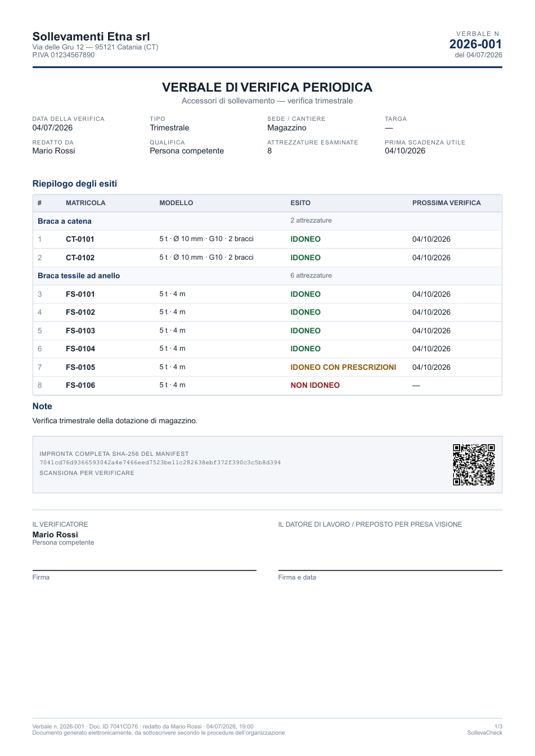Select matricola FS-0105
The image size is (535, 756).
coord(80,367)
